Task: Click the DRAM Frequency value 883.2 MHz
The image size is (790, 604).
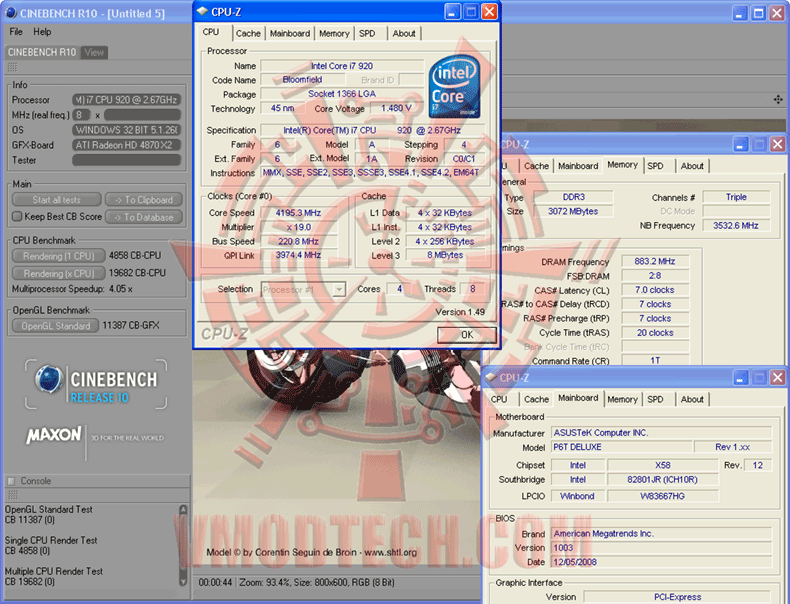Action: 654,261
